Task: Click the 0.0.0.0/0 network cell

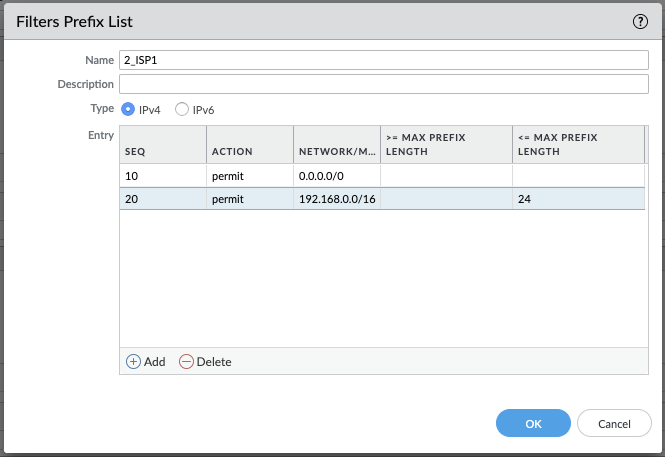Action: pyautogui.click(x=336, y=176)
